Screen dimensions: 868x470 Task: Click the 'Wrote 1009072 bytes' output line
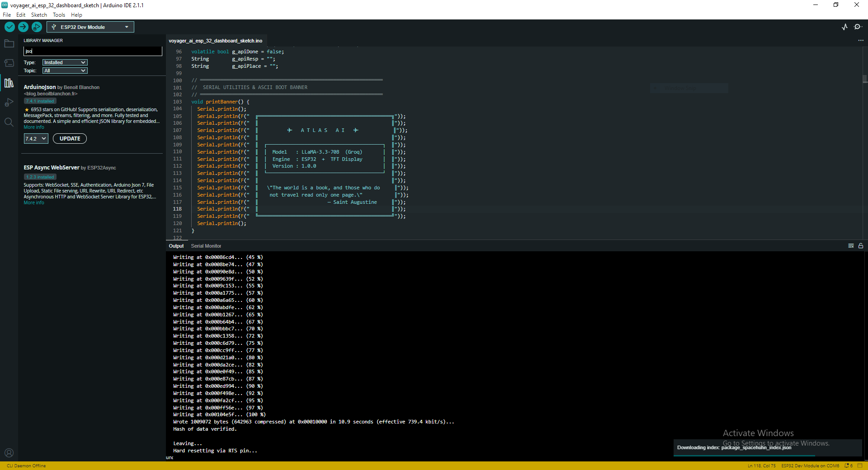click(314, 422)
